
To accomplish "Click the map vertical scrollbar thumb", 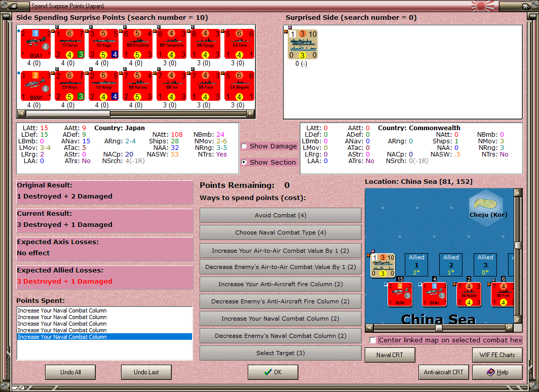I will coord(518,245).
